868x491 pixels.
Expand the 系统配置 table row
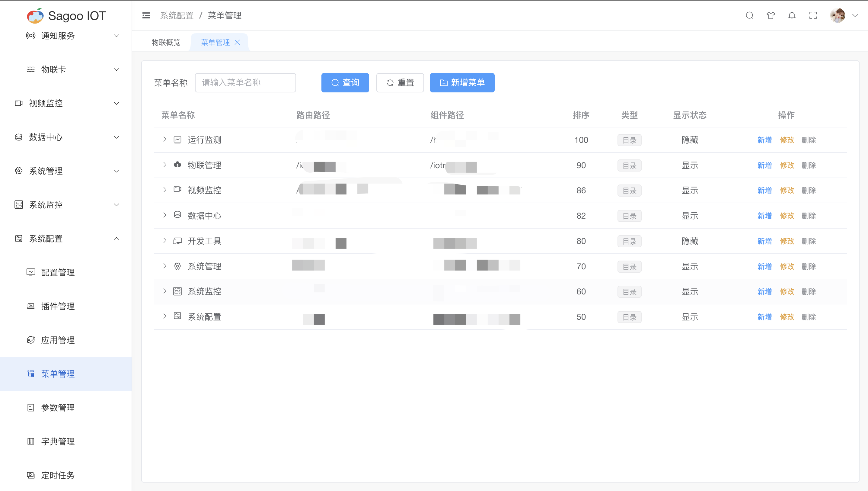[164, 317]
